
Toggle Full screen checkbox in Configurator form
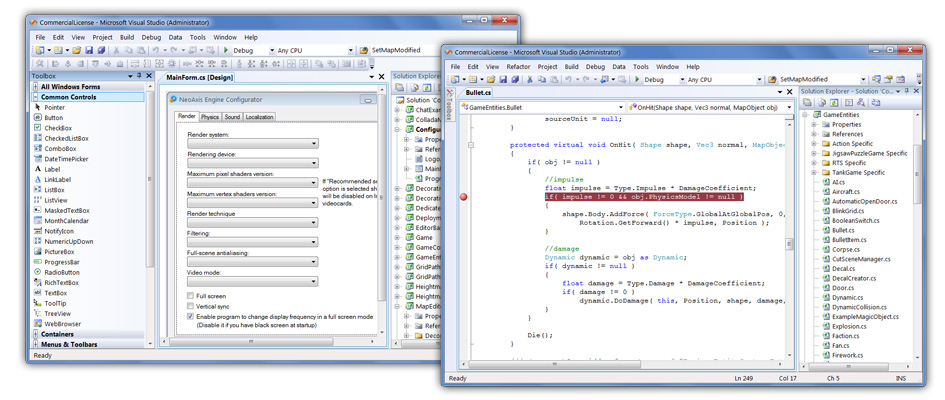pyautogui.click(x=190, y=296)
